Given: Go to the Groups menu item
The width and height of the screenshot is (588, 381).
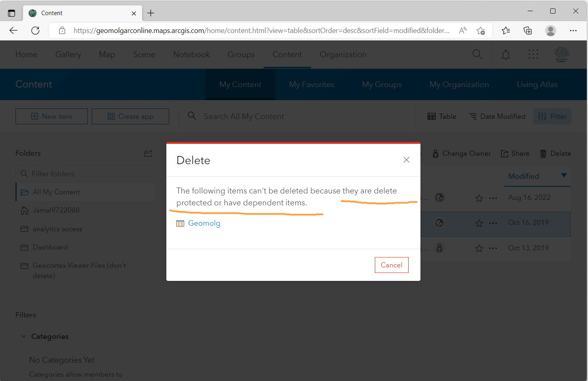Looking at the screenshot, I should (241, 54).
